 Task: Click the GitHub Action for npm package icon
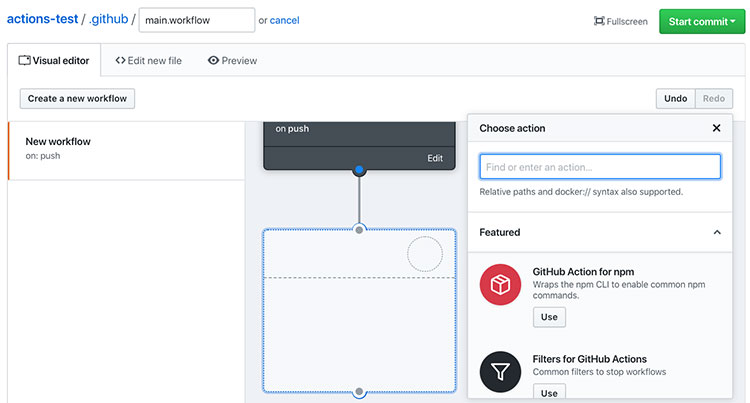coord(500,284)
